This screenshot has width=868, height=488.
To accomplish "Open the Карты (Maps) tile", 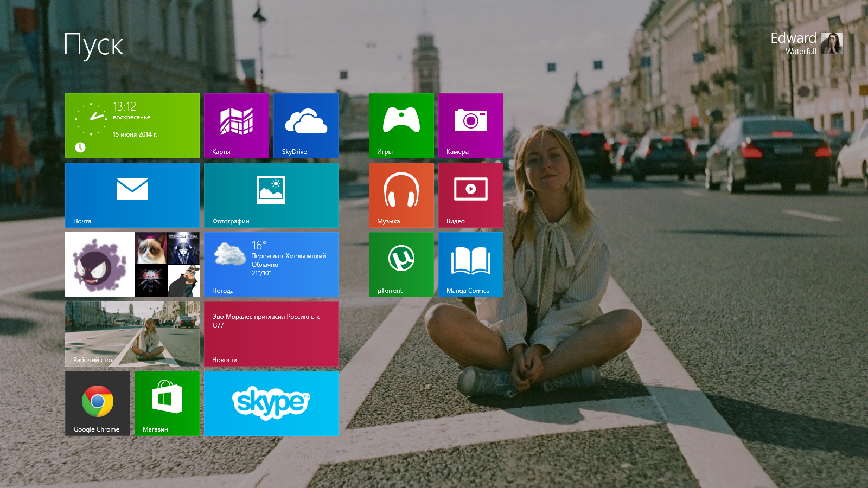I will coord(236,126).
